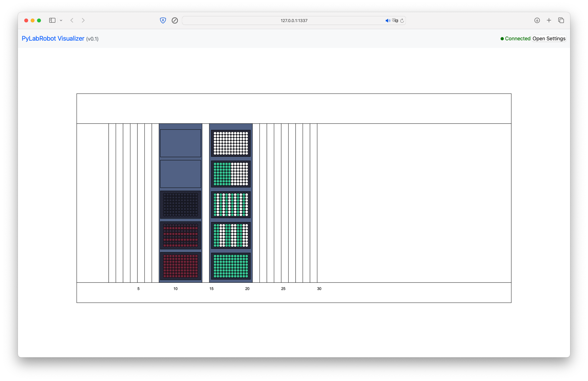Select the fully green well plate
This screenshot has width=588, height=381.
pyautogui.click(x=230, y=266)
